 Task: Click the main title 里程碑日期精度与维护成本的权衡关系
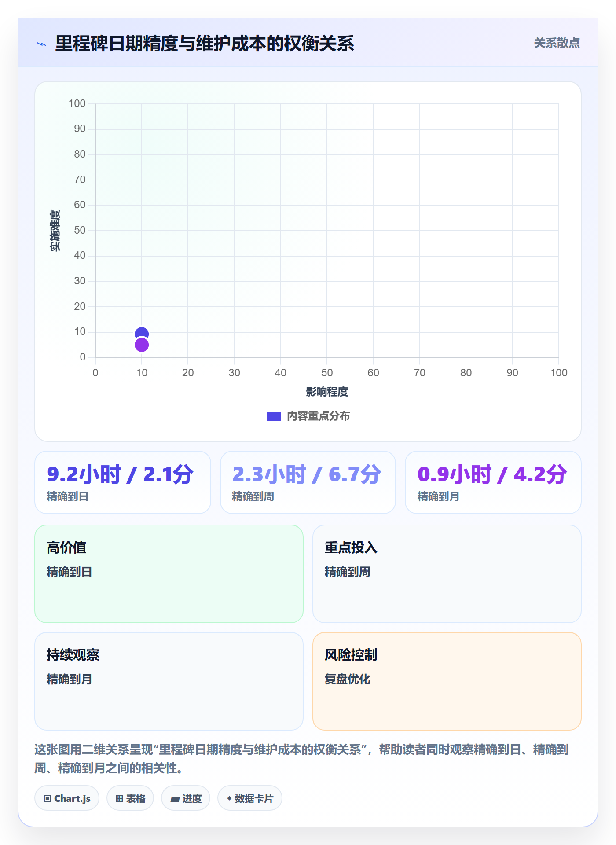tap(205, 44)
